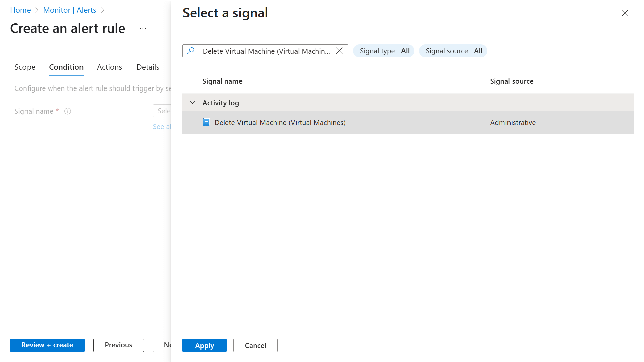The width and height of the screenshot is (644, 362).
Task: Collapse the Activity log group
Action: (193, 103)
